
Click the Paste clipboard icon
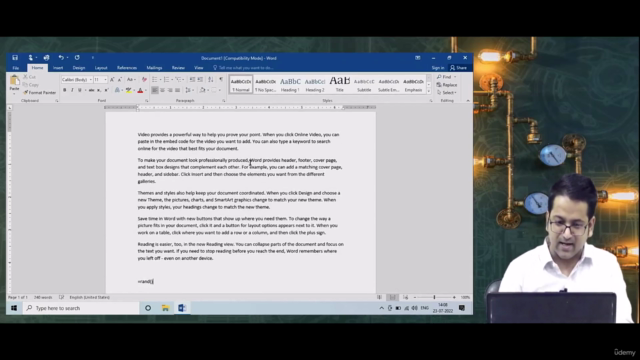click(x=14, y=80)
